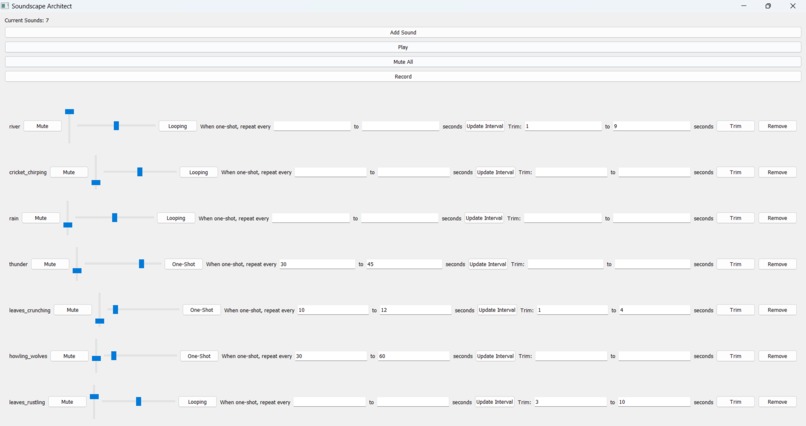Start recording with the Record button
This screenshot has height=426, width=806.
403,77
